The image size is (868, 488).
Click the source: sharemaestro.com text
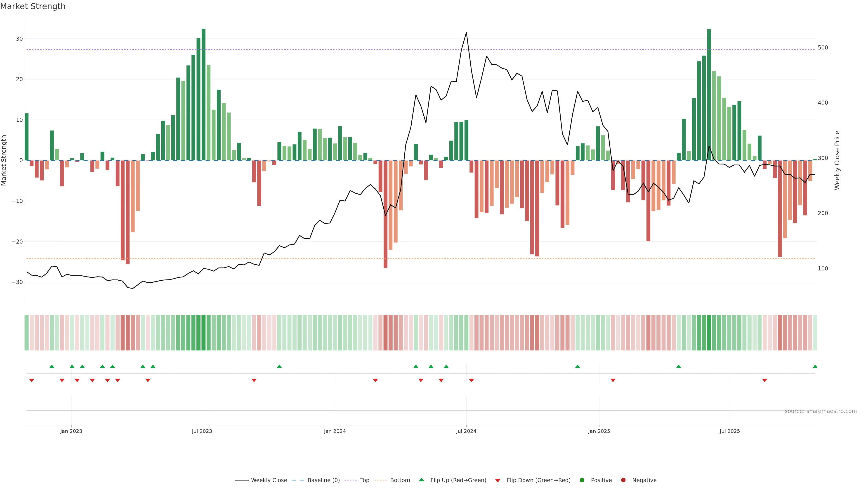click(821, 411)
